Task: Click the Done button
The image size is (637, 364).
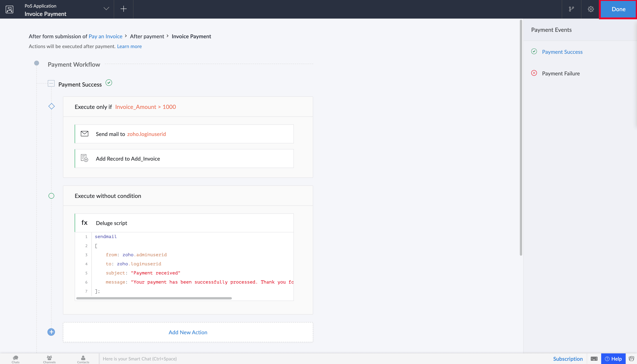Action: tap(618, 9)
